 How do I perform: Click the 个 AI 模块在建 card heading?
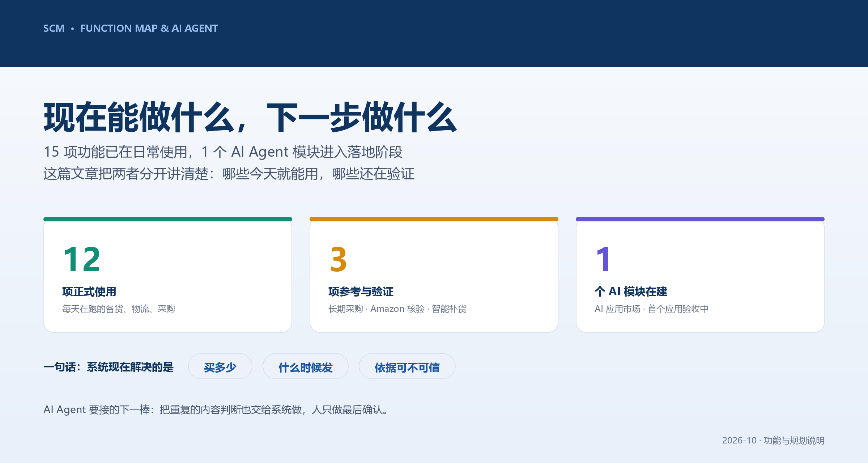[x=631, y=292]
